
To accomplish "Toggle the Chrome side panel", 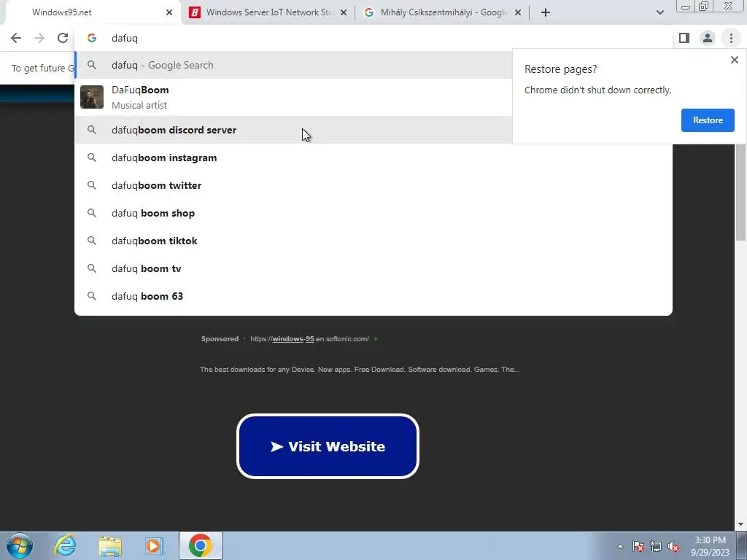I will [x=684, y=38].
